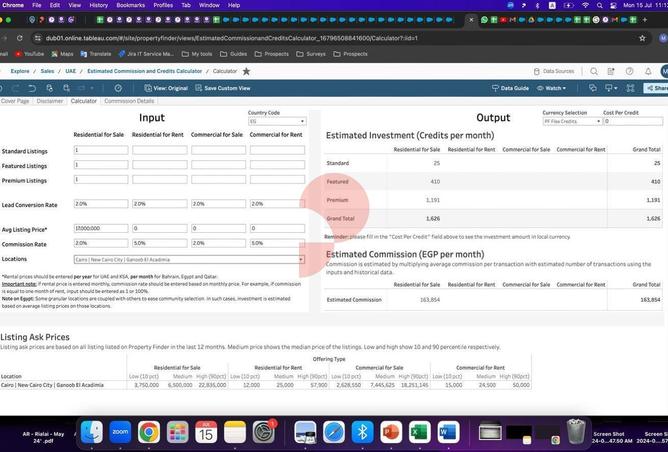
Task: Click Commission Rate Residential for Rent field
Action: point(160,243)
